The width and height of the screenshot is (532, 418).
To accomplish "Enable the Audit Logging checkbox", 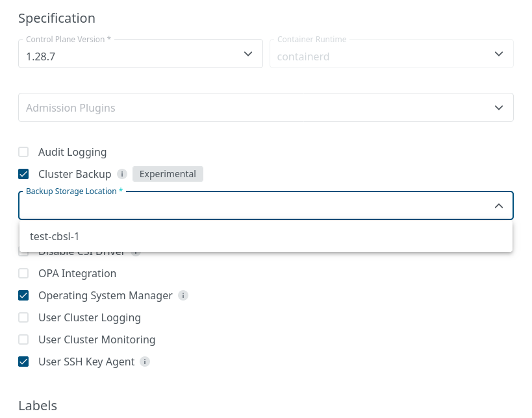I will click(x=23, y=152).
